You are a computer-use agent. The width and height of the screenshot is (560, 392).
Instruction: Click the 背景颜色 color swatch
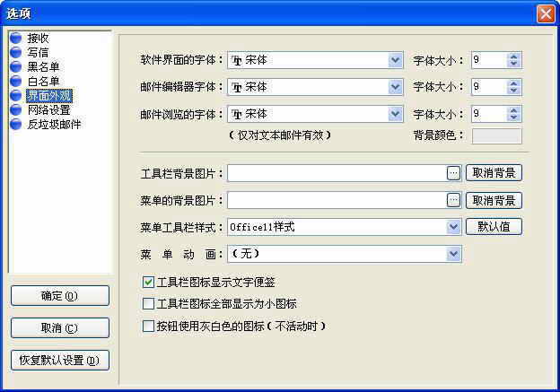496,136
